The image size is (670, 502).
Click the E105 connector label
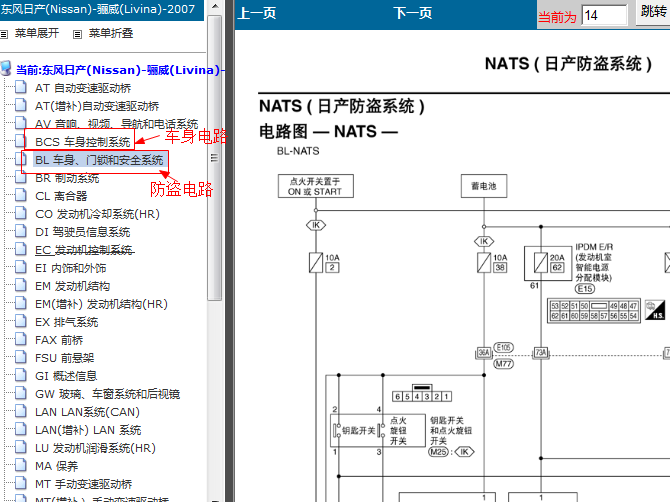click(503, 347)
